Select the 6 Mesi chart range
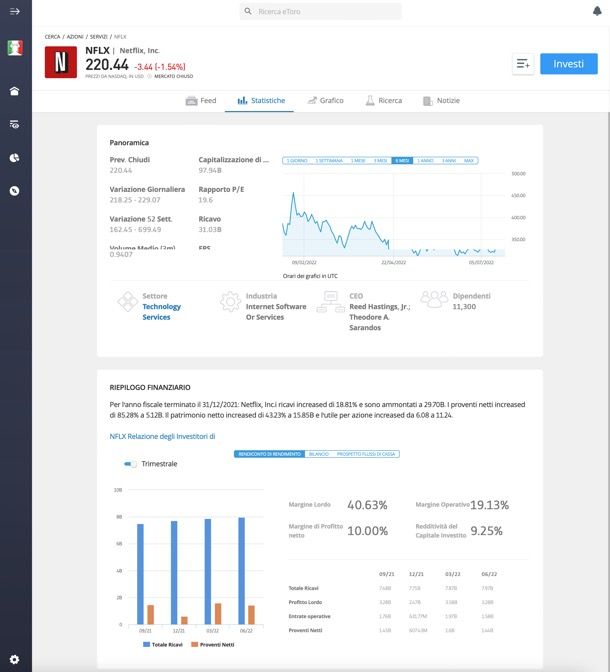This screenshot has width=610, height=672. pyautogui.click(x=402, y=161)
